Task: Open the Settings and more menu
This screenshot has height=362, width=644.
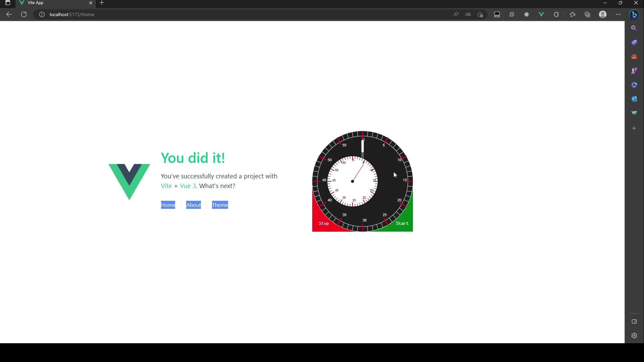Action: click(619, 14)
